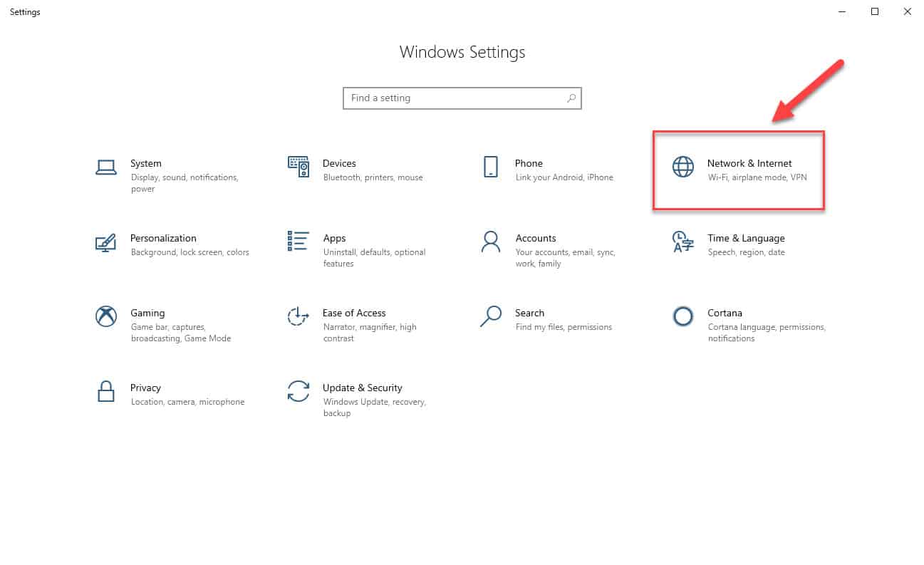Click the Gaming Xbox icon
The image size is (924, 565).
coord(106,316)
